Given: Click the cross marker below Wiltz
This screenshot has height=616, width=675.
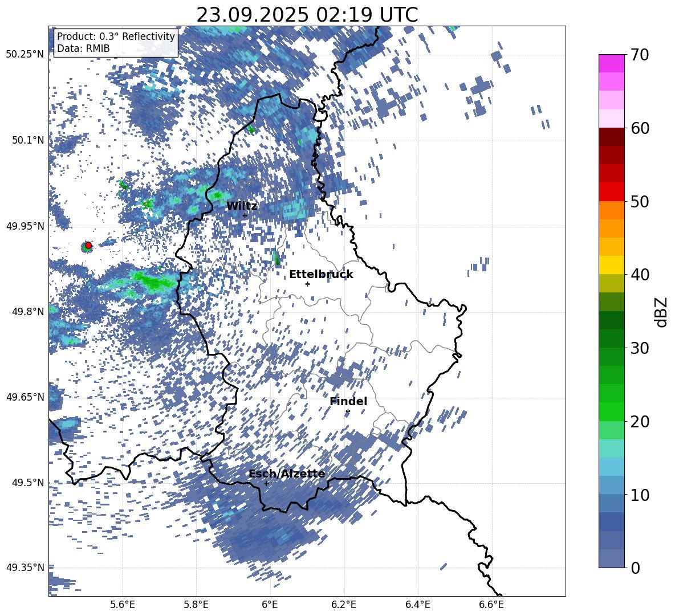Looking at the screenshot, I should (x=245, y=215).
